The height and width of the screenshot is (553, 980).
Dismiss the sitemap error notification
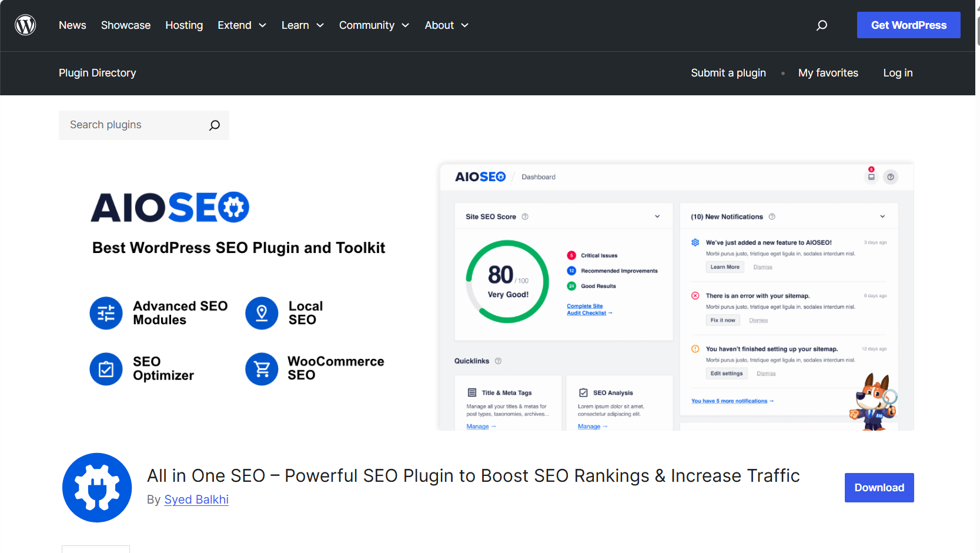758,321
